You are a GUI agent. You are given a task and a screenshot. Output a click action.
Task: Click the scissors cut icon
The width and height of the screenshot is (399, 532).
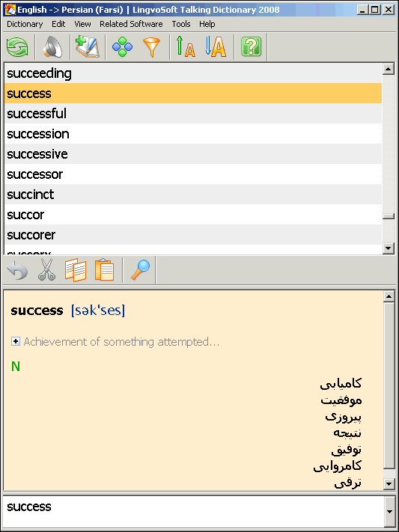click(x=46, y=270)
